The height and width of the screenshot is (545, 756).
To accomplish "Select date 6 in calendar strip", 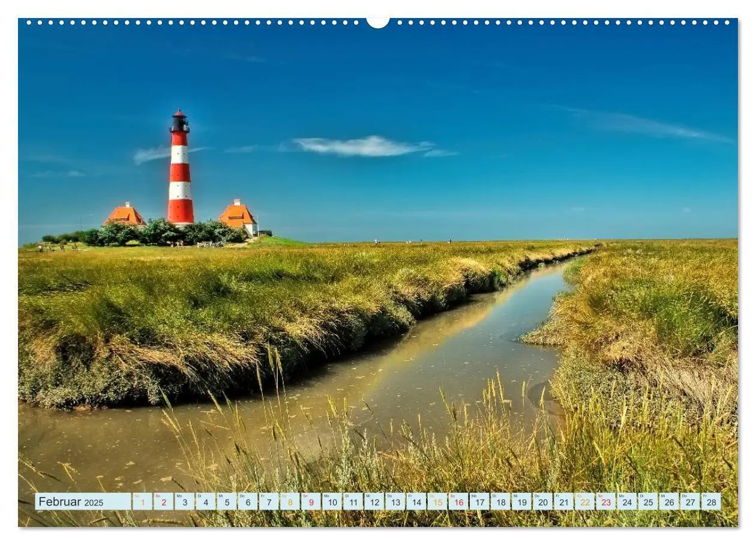I will [x=247, y=502].
